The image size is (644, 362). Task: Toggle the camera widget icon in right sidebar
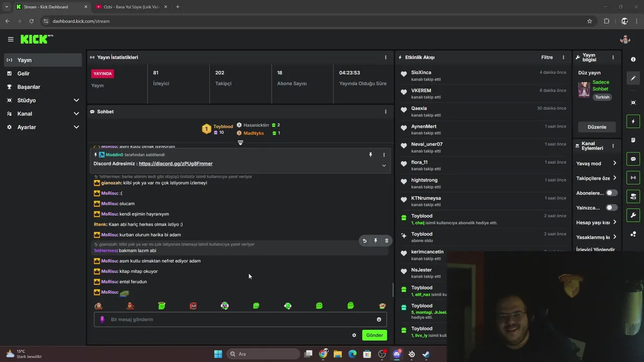[633, 196]
